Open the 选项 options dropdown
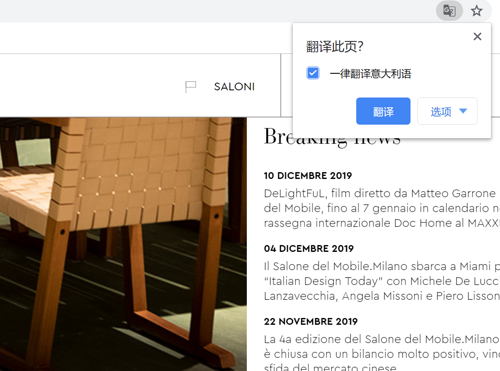This screenshot has height=371, width=500. coord(447,111)
